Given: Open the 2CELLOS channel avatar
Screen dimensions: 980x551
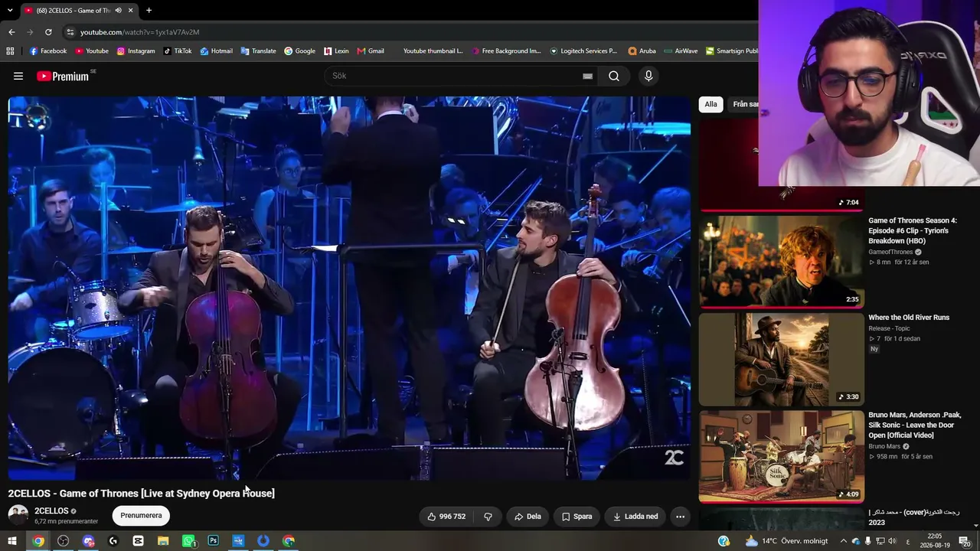Looking at the screenshot, I should point(18,515).
